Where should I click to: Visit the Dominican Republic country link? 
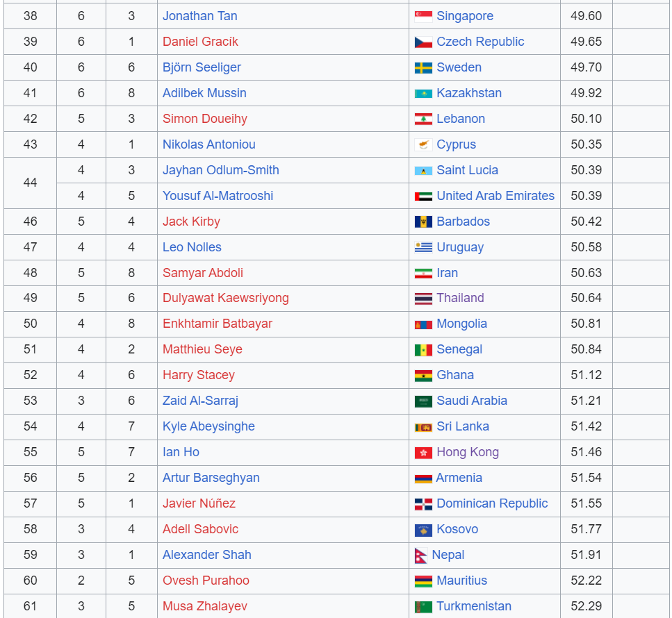click(x=492, y=503)
